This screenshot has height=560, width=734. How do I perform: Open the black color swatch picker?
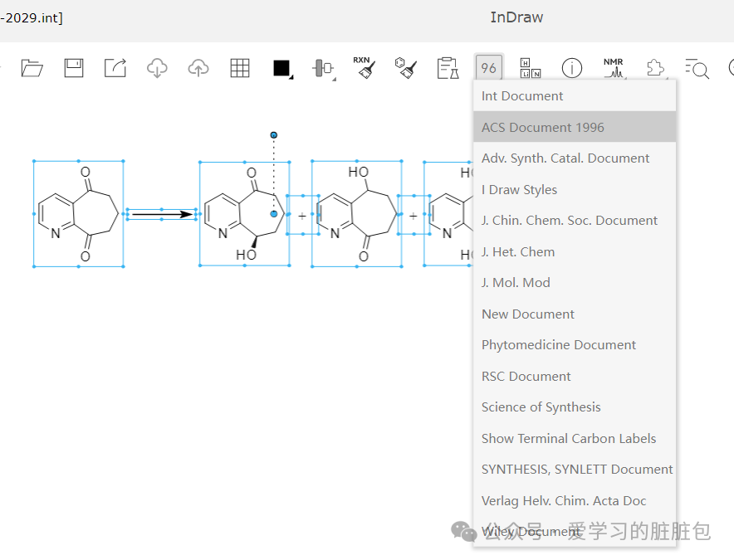tap(282, 68)
